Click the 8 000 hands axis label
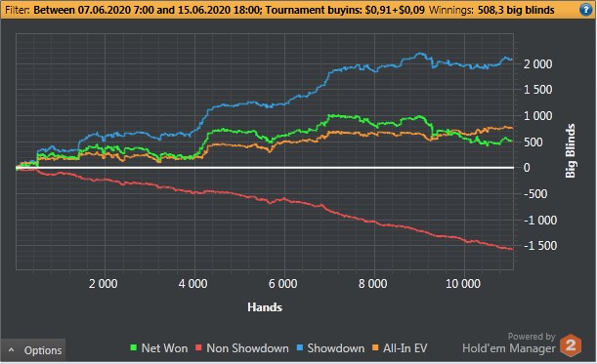The image size is (597, 364). pyautogui.click(x=372, y=283)
